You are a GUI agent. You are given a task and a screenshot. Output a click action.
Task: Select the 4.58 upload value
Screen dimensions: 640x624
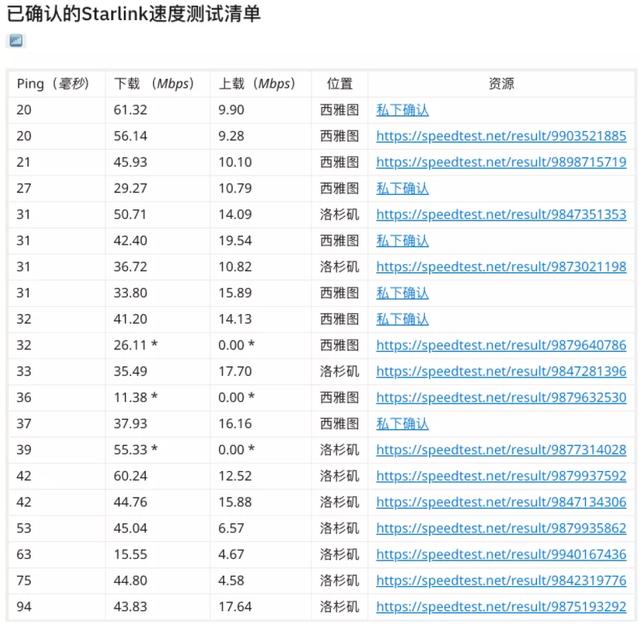[x=231, y=580]
